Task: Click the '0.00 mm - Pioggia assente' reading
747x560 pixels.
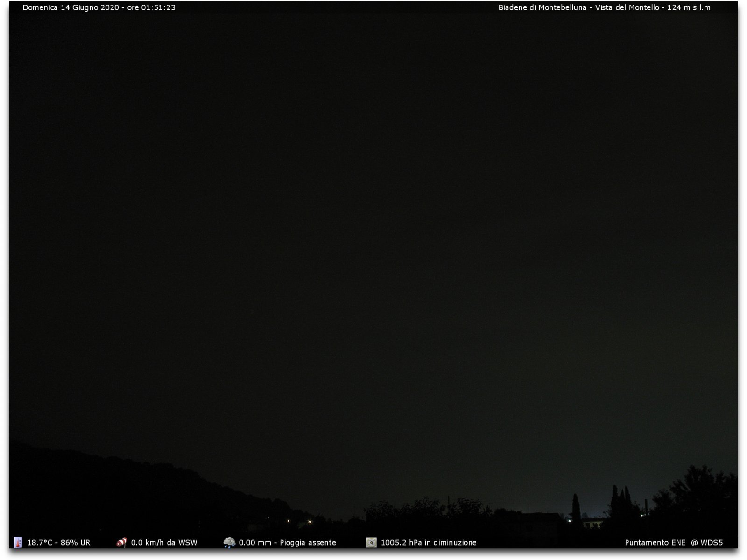Action: coord(287,543)
